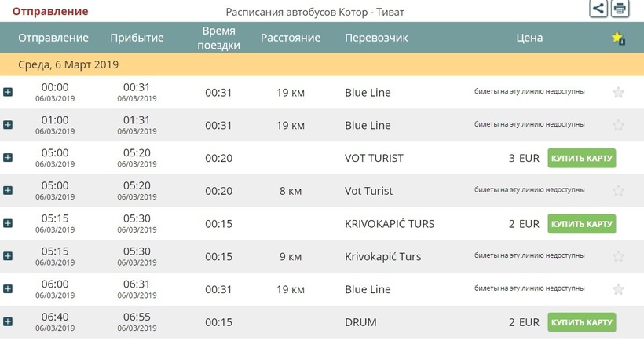Screen dimensions: 644x341
Task: Click the Отправление column header
Action: [53, 38]
